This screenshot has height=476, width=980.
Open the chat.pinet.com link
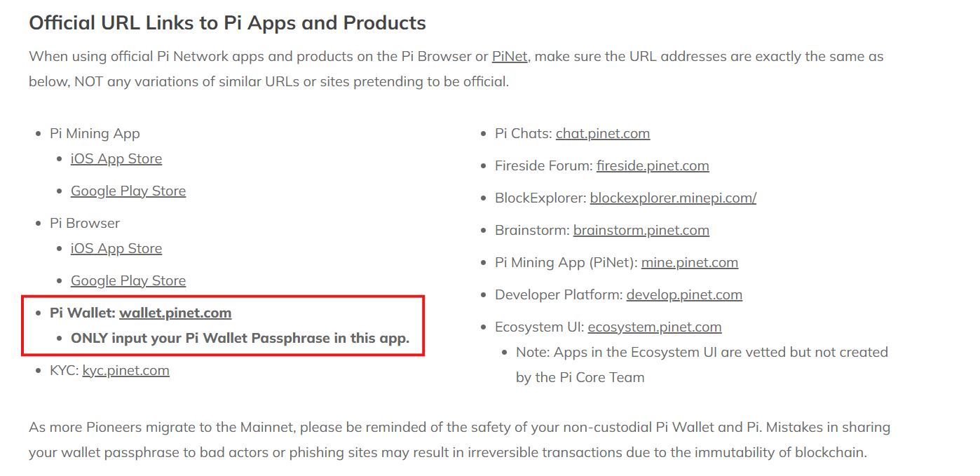click(x=603, y=134)
